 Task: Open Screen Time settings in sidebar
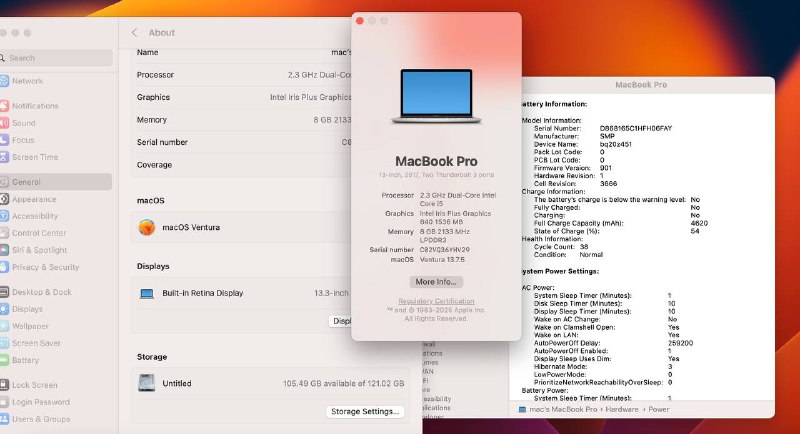click(35, 157)
